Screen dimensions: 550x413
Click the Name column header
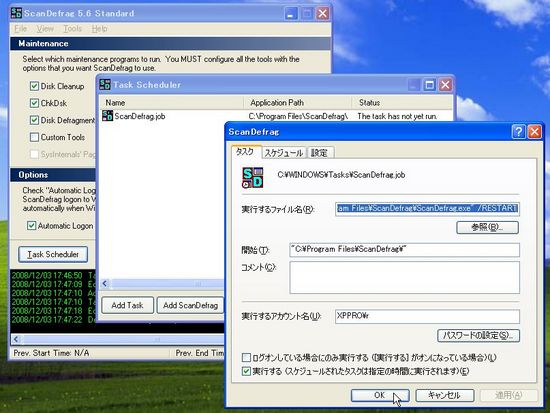coord(172,102)
